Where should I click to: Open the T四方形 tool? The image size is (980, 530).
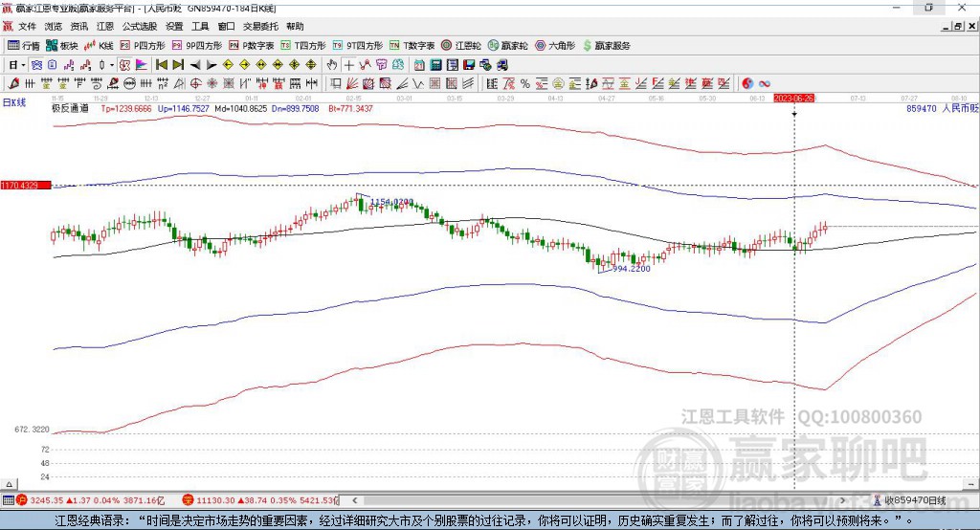tap(303, 46)
